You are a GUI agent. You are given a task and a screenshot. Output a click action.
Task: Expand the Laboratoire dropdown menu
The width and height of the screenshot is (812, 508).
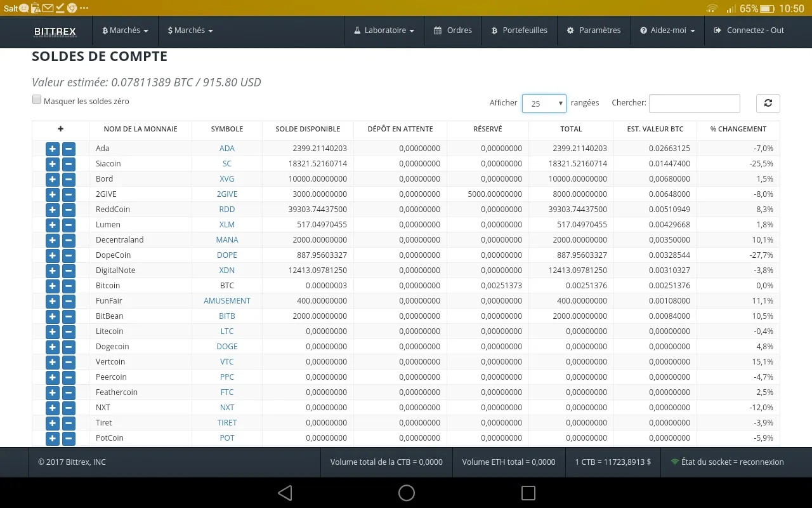click(x=384, y=30)
